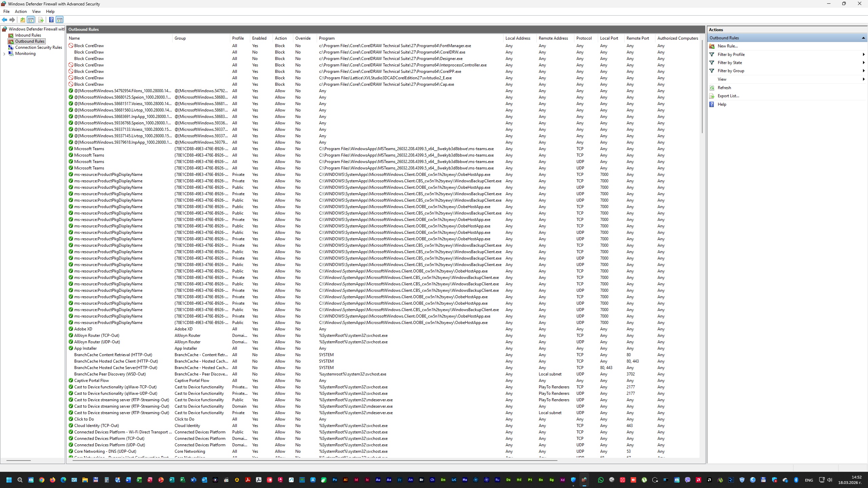Open Photoshop from the taskbar
This screenshot has width=868, height=488.
tap(335, 480)
